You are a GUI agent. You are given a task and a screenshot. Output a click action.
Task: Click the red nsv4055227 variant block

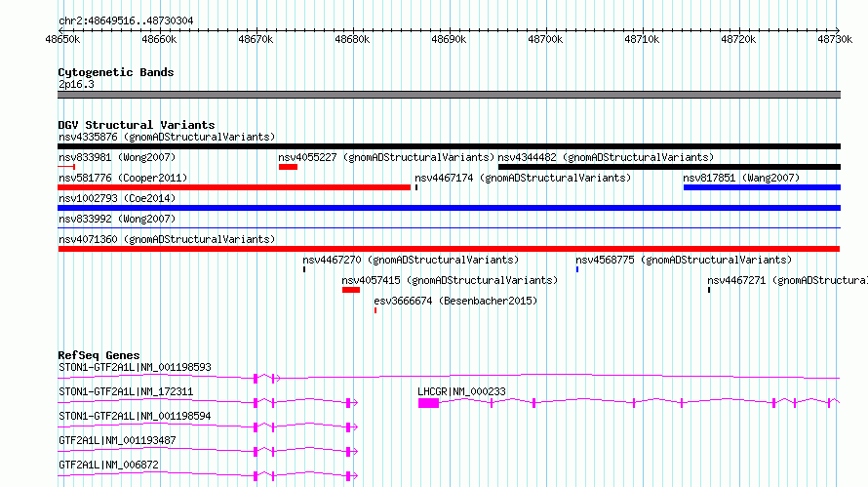click(x=288, y=167)
